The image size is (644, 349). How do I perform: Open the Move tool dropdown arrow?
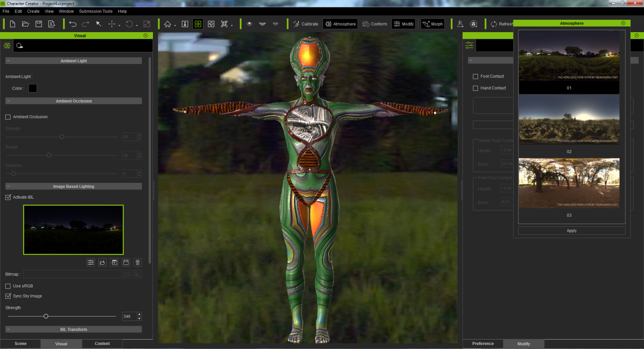(120, 25)
